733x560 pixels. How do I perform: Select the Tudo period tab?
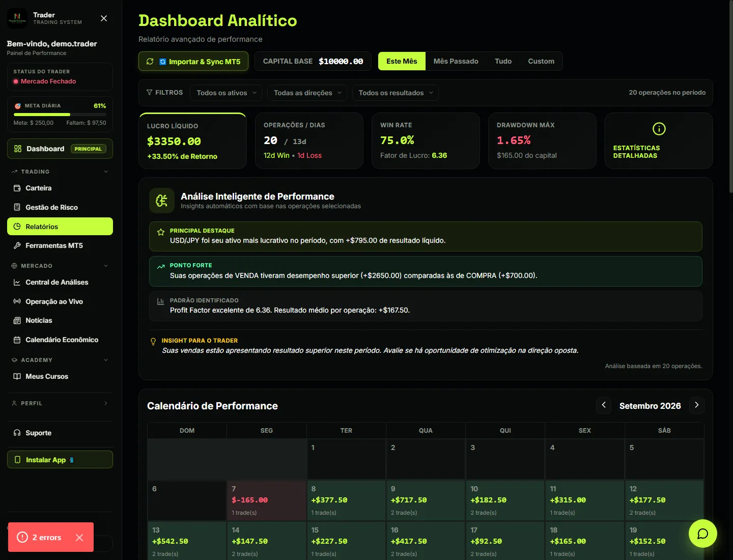pos(503,61)
